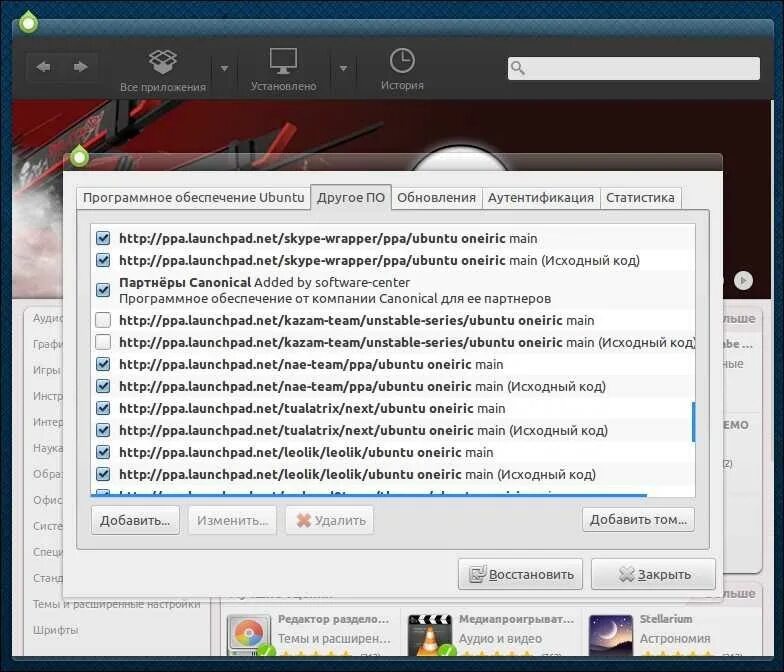The width and height of the screenshot is (784, 672).
Task: Click the banner next arrow button
Action: pos(744,280)
